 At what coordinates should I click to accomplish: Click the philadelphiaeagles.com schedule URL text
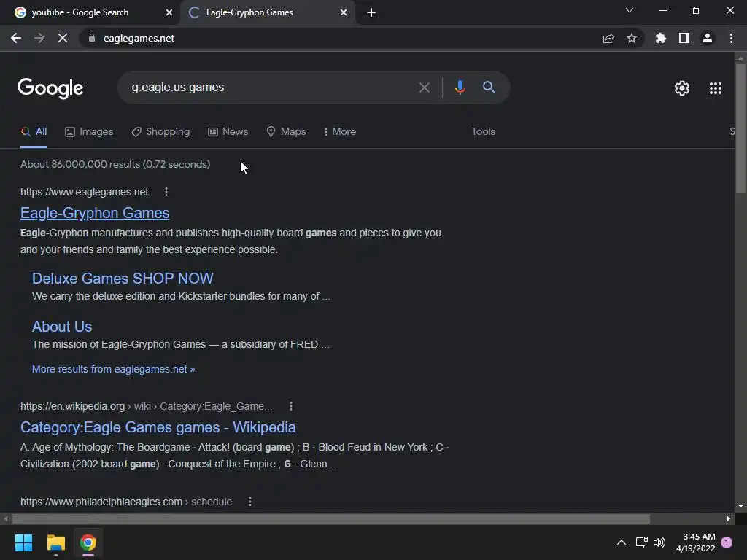[x=126, y=502]
